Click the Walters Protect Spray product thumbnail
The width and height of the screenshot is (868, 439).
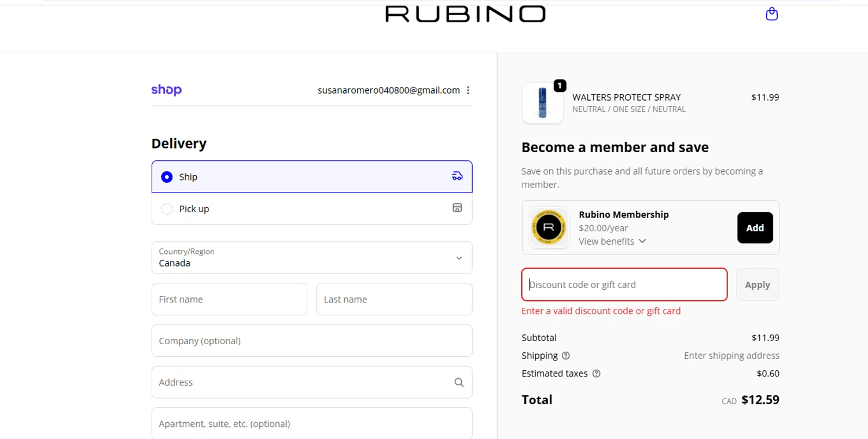(x=542, y=103)
